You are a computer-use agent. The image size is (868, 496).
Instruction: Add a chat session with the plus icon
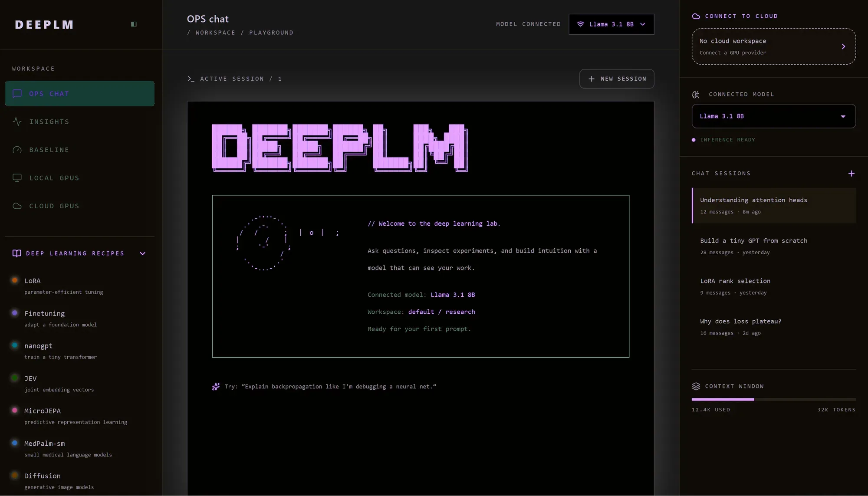pos(852,174)
